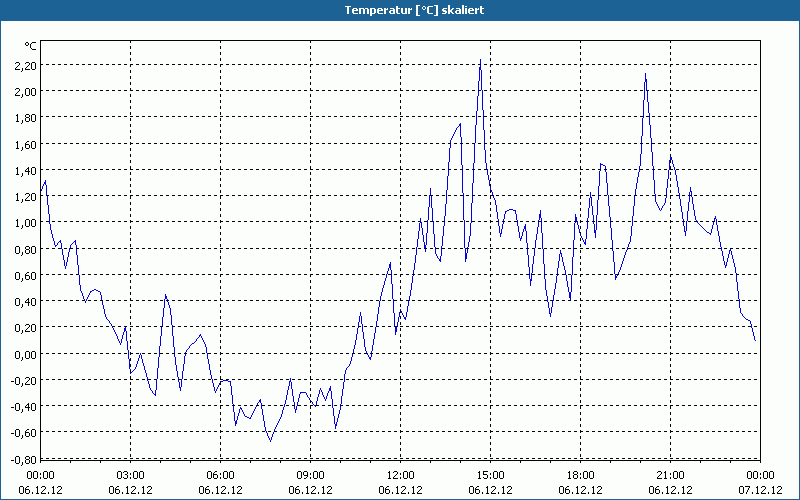Select the 18:00 x-axis time label
800x500 pixels.
(581, 476)
